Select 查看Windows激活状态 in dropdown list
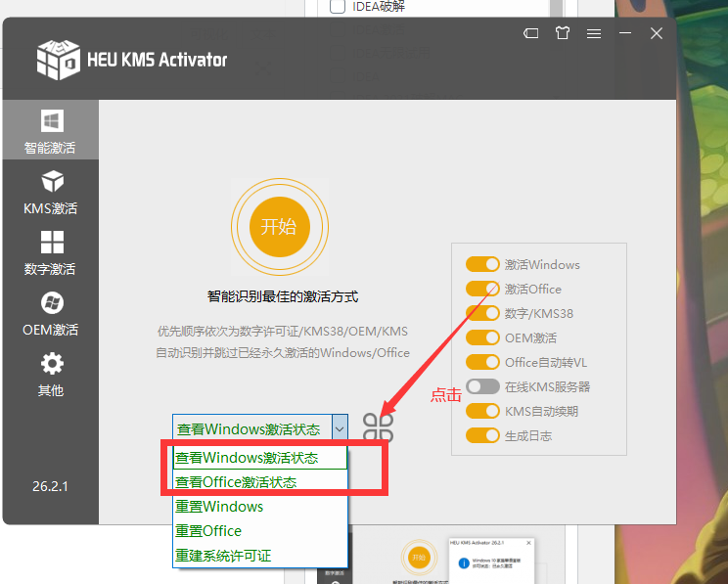The image size is (728, 584). click(x=260, y=458)
